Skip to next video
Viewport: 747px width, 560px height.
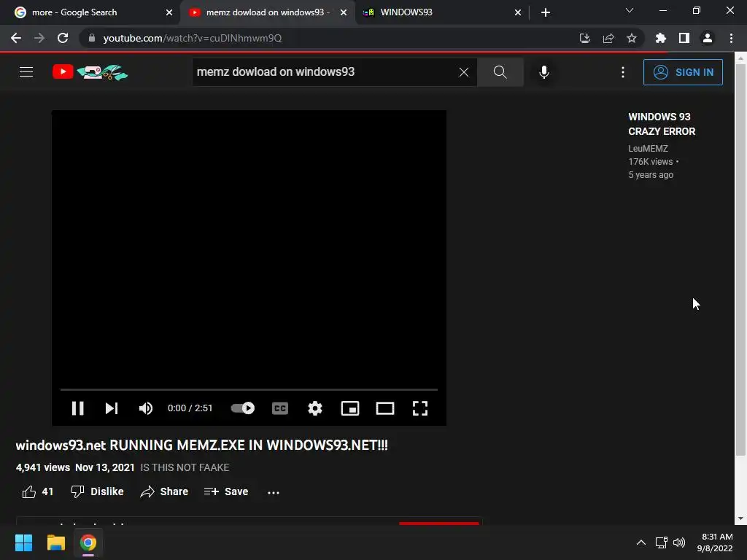point(112,408)
